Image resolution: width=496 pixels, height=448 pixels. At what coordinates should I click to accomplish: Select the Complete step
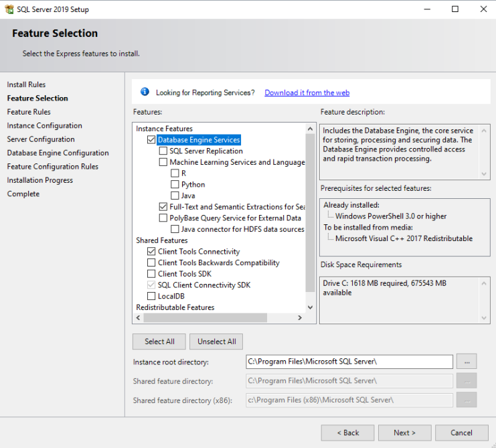23,194
